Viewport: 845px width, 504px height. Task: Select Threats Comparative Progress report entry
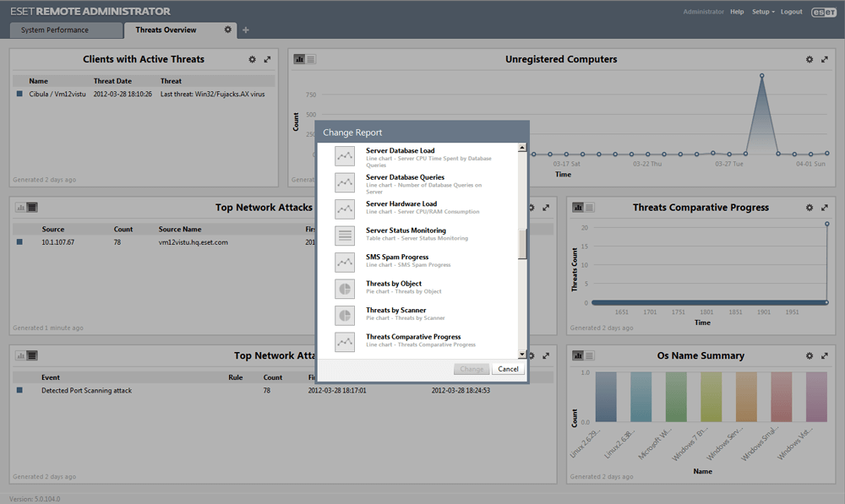(417, 341)
